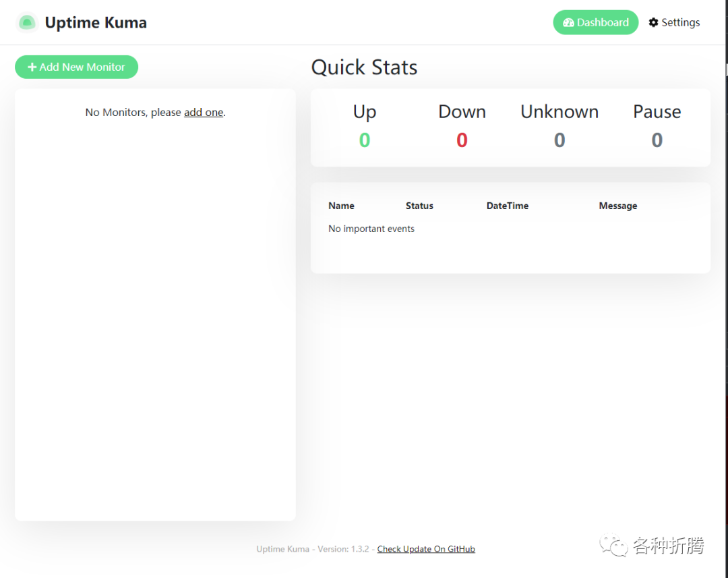Open the Uptime Kuma title link
Viewport: 728px width, 578px height.
pyautogui.click(x=96, y=22)
